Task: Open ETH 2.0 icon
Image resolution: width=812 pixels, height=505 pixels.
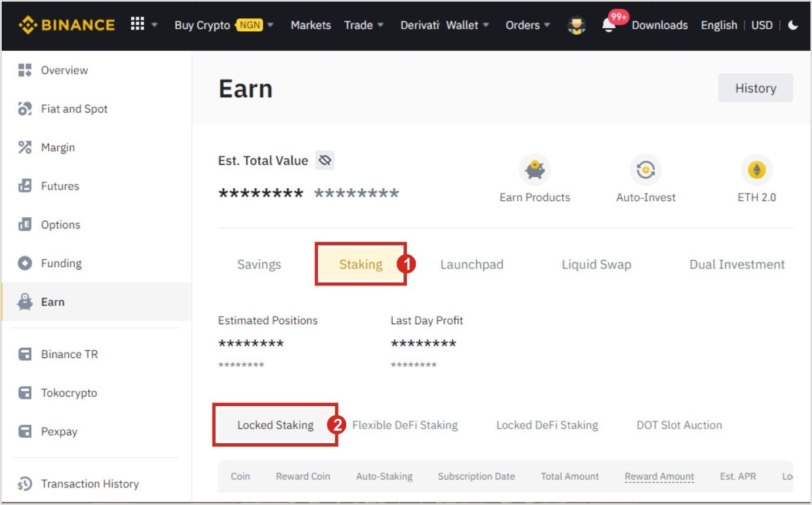Action: (x=757, y=171)
